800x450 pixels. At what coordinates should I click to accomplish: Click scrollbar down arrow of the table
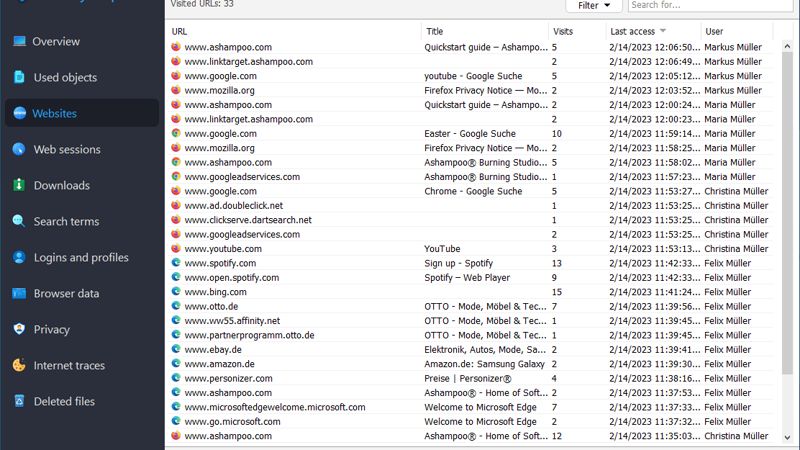(787, 437)
